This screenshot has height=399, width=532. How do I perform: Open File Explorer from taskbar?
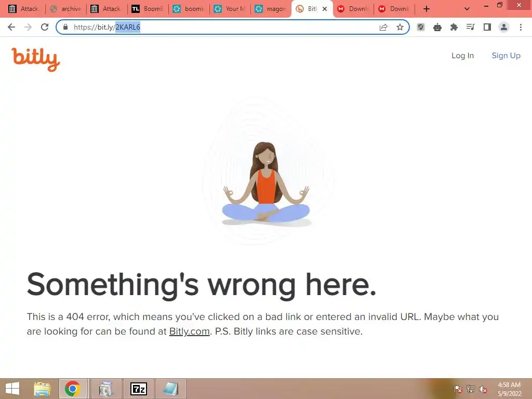(x=42, y=389)
